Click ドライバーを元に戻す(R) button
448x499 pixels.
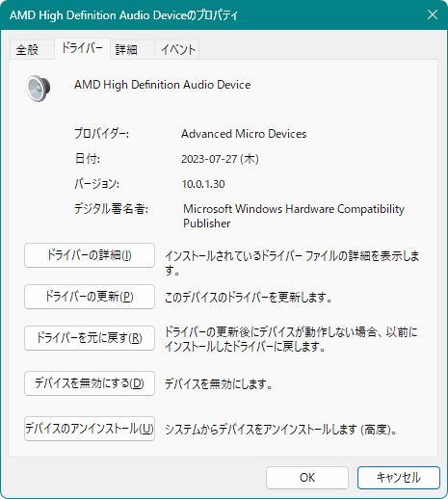click(x=90, y=338)
